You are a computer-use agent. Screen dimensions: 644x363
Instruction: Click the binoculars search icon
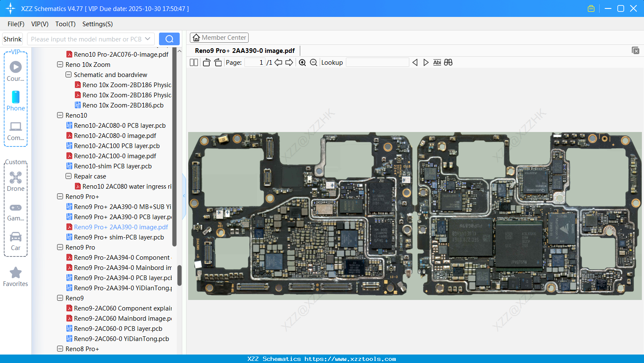[x=448, y=63]
